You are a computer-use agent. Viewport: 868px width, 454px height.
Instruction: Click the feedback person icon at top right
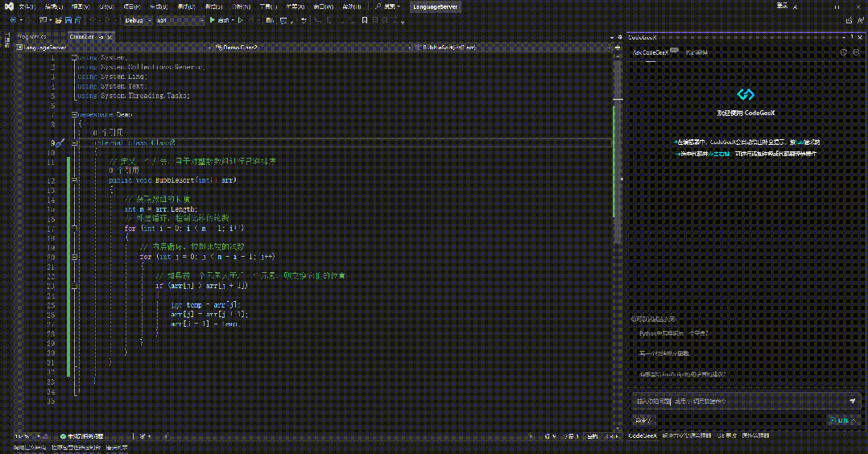coord(861,20)
